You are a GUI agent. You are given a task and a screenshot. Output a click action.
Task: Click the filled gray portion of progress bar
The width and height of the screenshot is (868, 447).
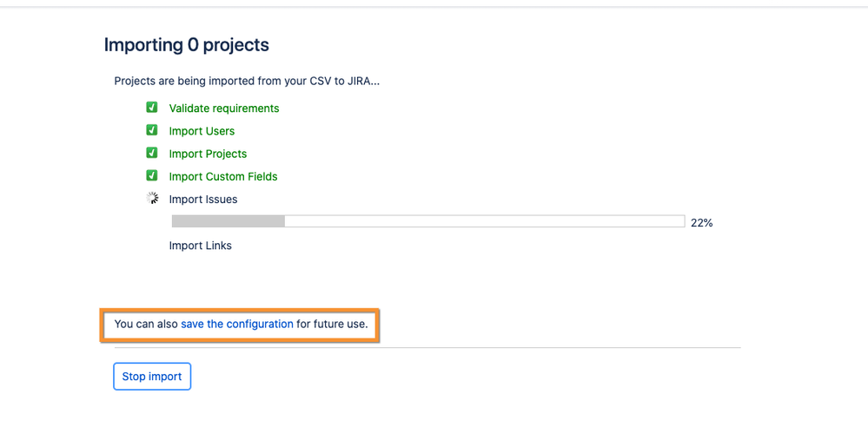[x=228, y=222]
